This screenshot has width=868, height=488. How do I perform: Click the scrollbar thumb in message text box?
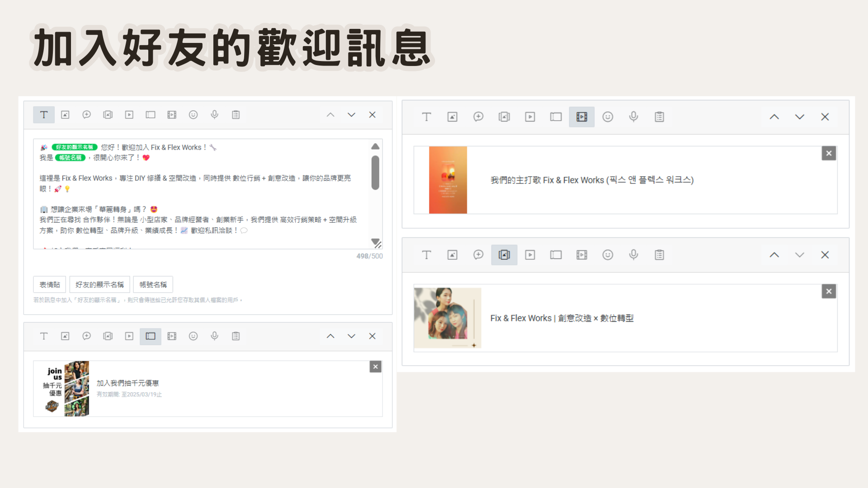click(x=375, y=173)
